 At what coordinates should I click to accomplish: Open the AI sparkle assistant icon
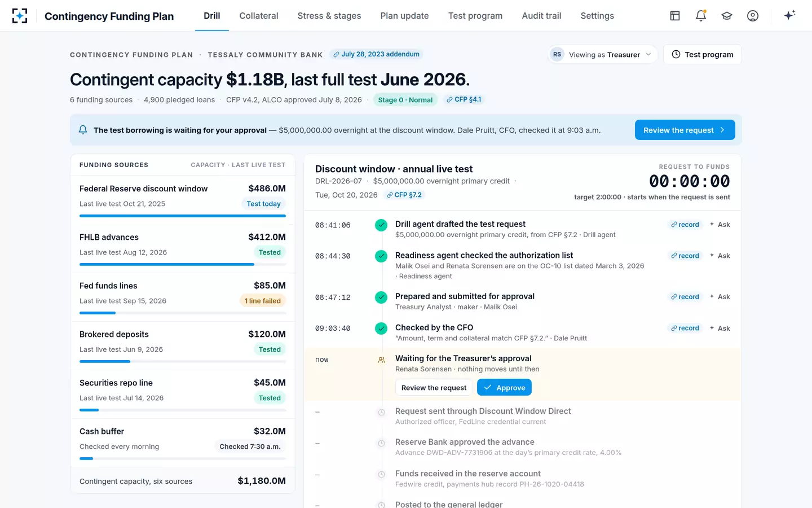(789, 15)
